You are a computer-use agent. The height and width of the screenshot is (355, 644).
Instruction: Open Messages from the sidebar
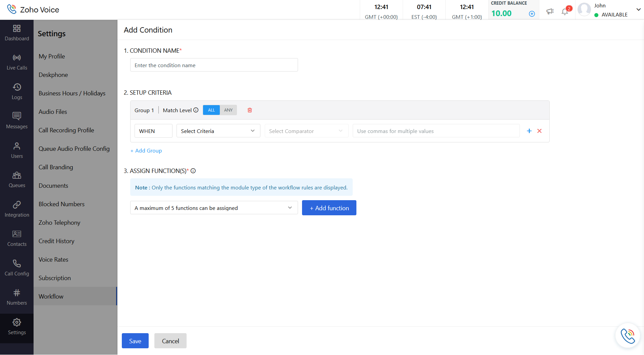coord(17,121)
